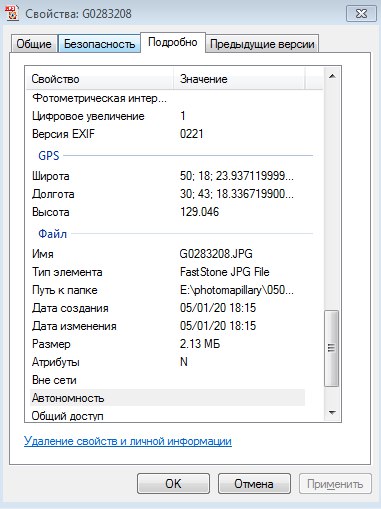Click Дата изменения value 05/01/20 18:15
The image size is (381, 509).
(x=218, y=326)
